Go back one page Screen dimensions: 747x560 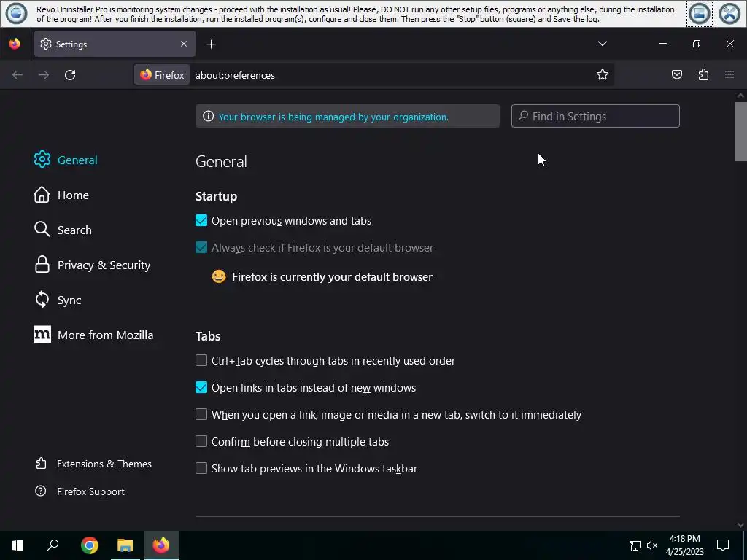point(18,75)
